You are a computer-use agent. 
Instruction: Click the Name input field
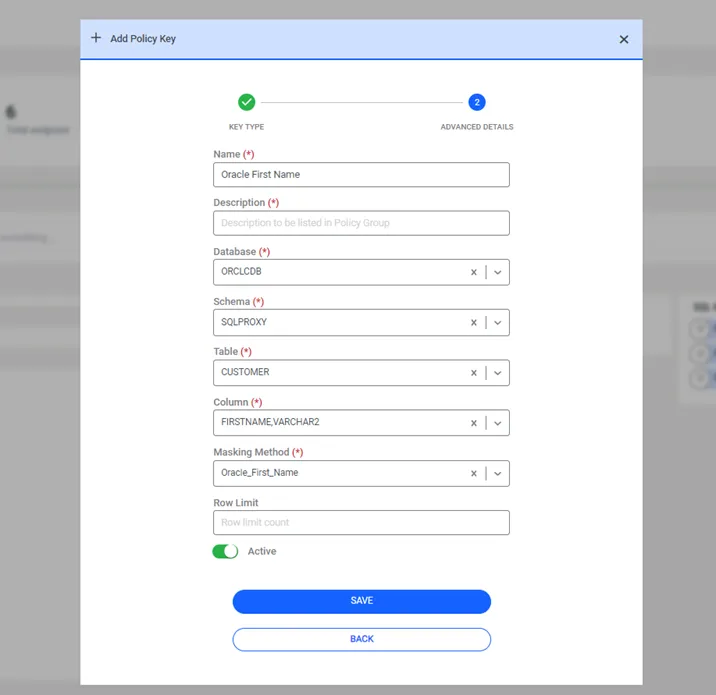pos(361,174)
